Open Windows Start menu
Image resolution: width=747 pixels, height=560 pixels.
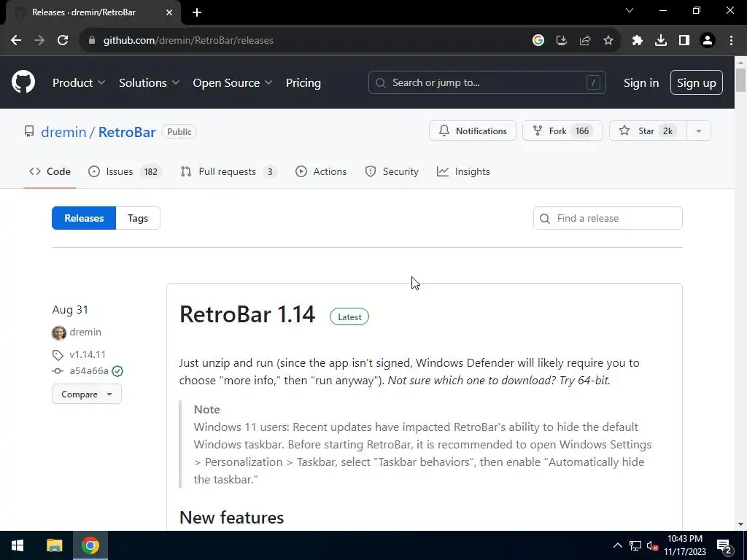tap(18, 545)
